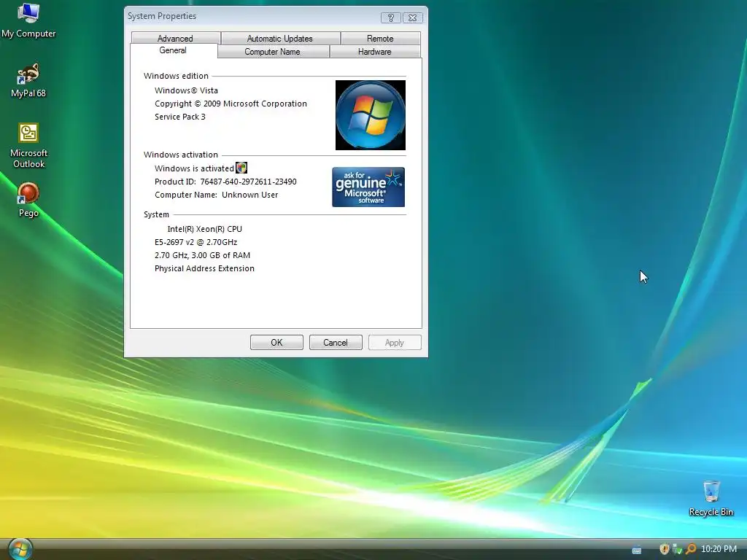
Task: Switch to the Advanced tab
Action: point(175,38)
